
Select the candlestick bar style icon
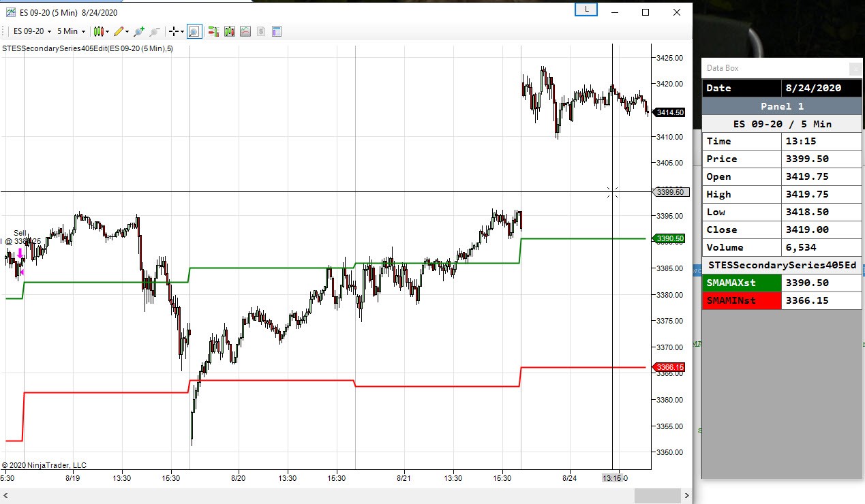click(99, 31)
